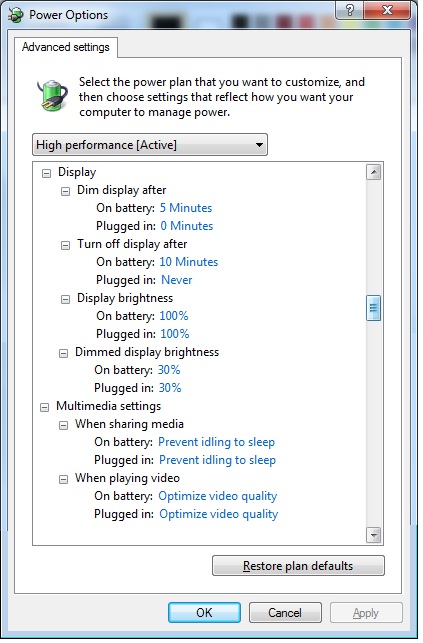Screen dimensions: 423x643
Task: Collapse the Dim display after node
Action: click(x=66, y=192)
